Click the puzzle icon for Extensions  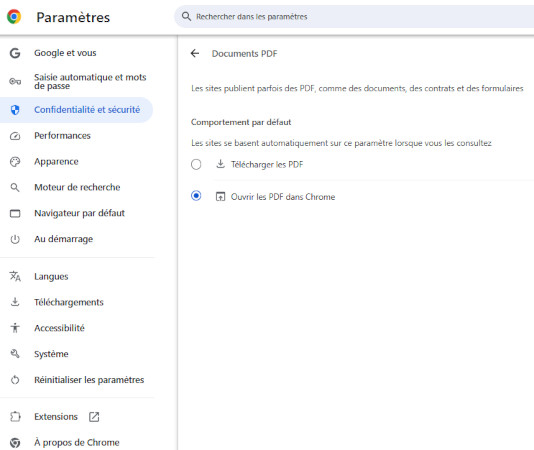[x=15, y=417]
